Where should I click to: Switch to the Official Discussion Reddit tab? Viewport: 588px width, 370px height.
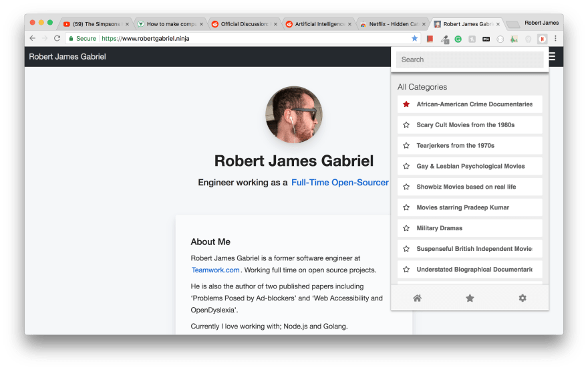point(245,24)
